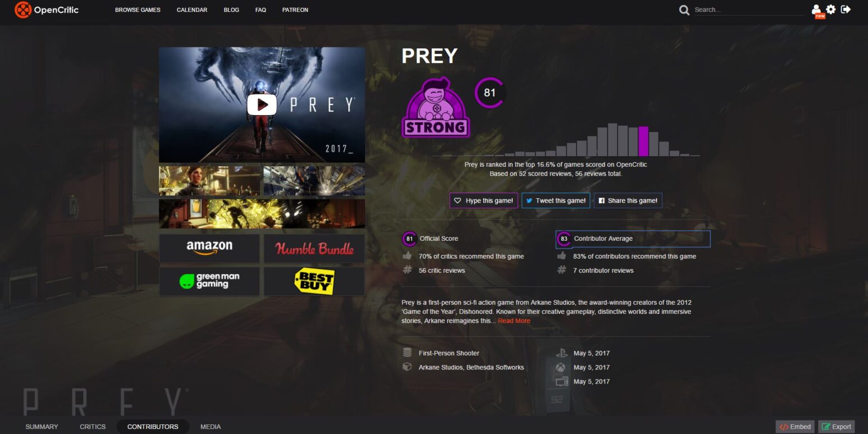
Task: Click the top 16.6% ranking text
Action: point(556,165)
